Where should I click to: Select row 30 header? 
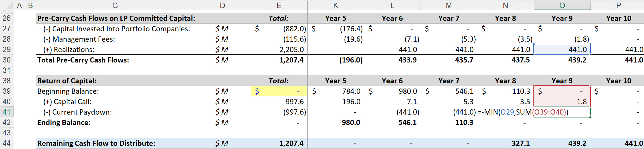pyautogui.click(x=7, y=60)
